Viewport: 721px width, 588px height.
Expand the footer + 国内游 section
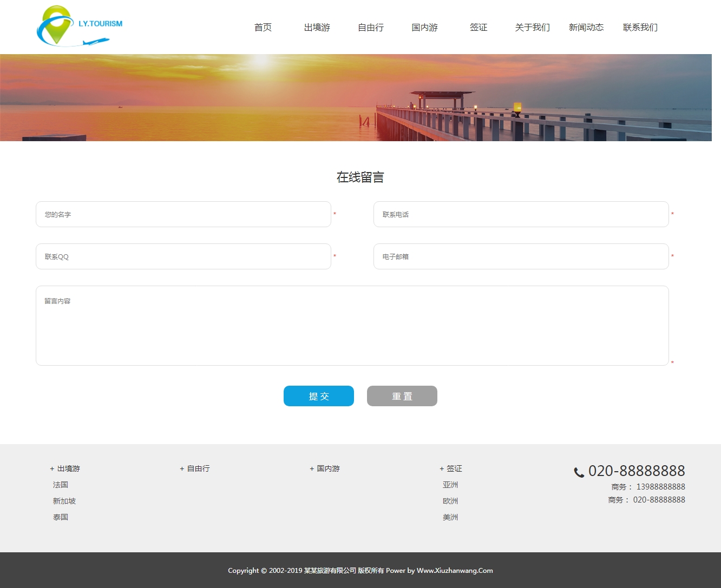point(325,468)
